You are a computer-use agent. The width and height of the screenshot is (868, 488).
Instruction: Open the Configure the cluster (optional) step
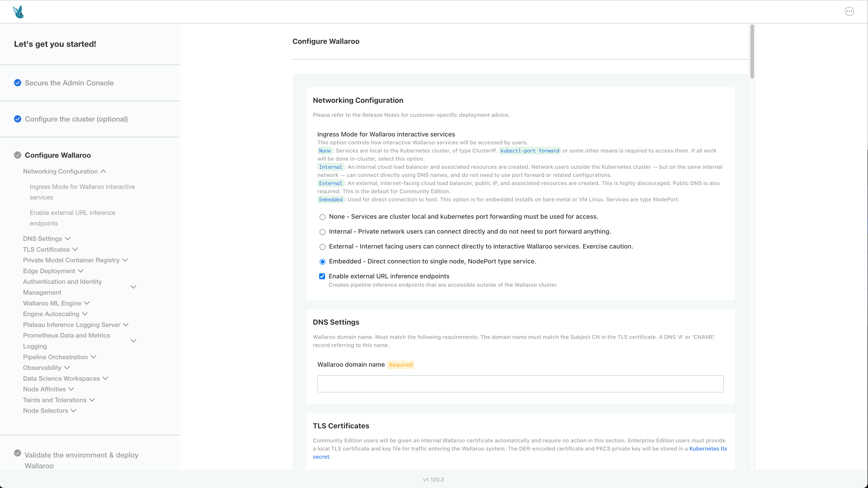(76, 119)
